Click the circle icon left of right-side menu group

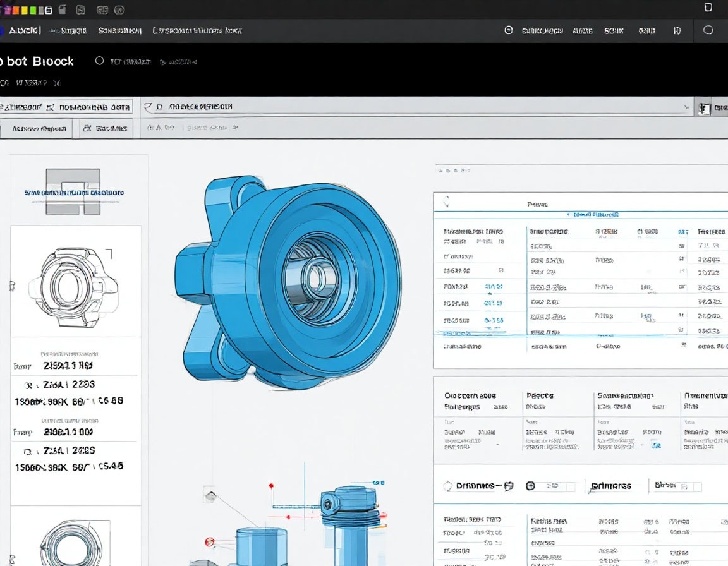tap(508, 30)
